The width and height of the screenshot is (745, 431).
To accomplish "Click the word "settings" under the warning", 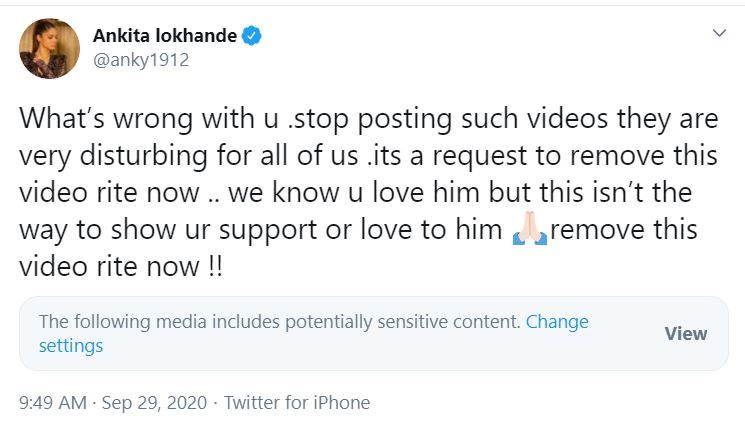I will point(71,346).
